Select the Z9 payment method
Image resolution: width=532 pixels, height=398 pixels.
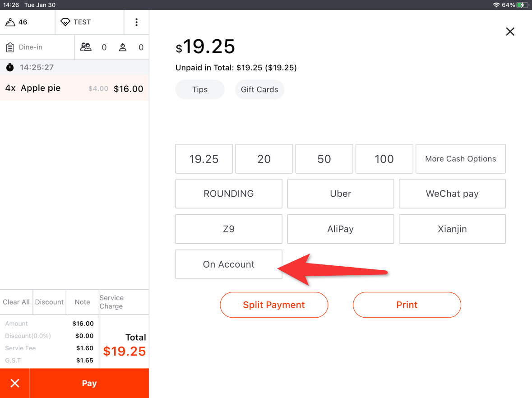229,229
